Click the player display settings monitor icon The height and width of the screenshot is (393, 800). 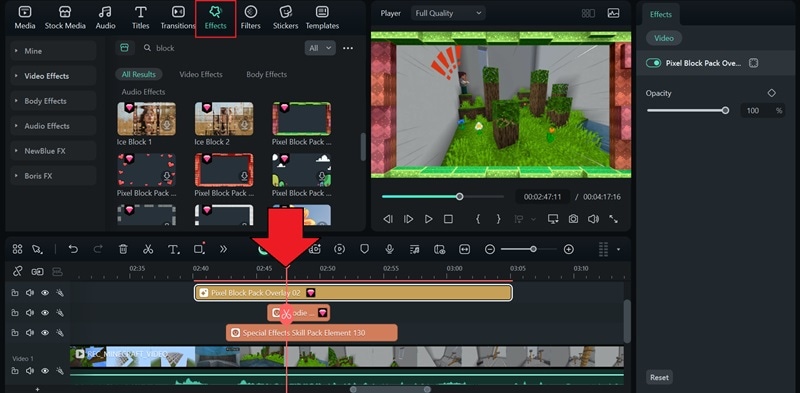tap(553, 219)
